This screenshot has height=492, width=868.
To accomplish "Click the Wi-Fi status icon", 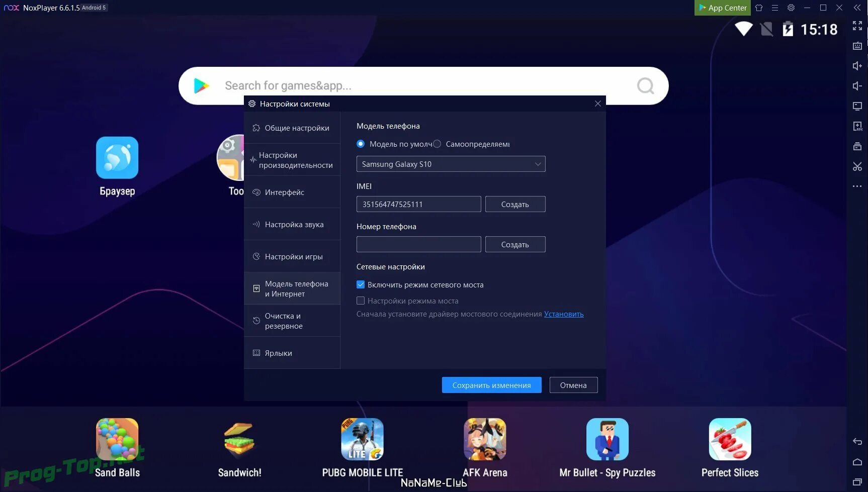I will tap(744, 29).
